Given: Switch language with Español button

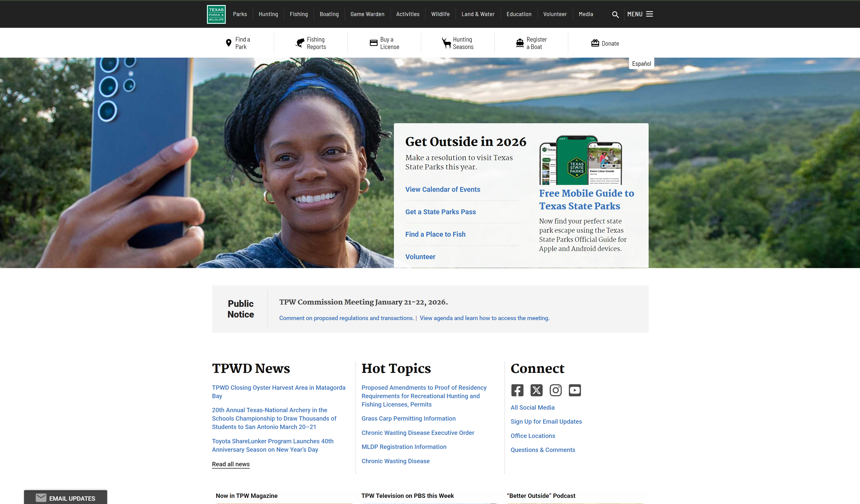Looking at the screenshot, I should tap(641, 64).
